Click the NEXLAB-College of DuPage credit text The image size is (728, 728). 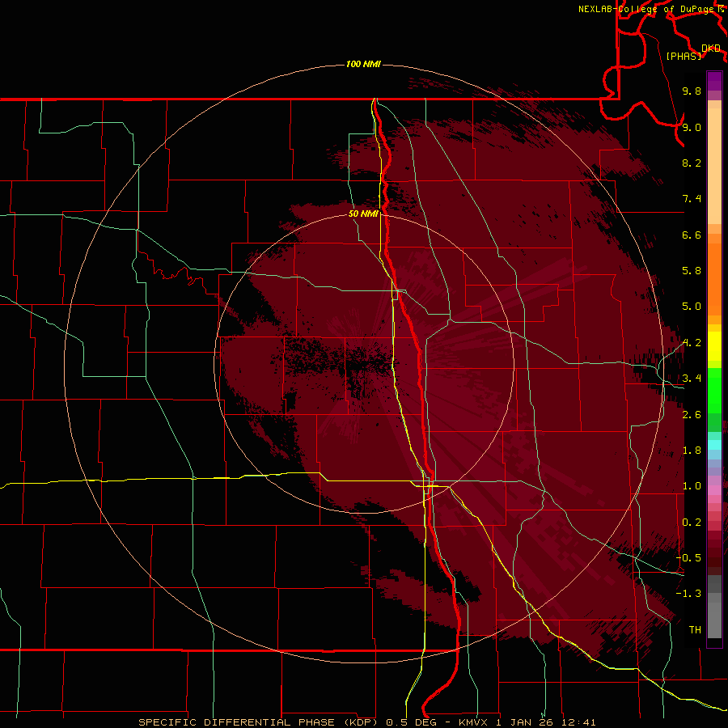coord(646,9)
